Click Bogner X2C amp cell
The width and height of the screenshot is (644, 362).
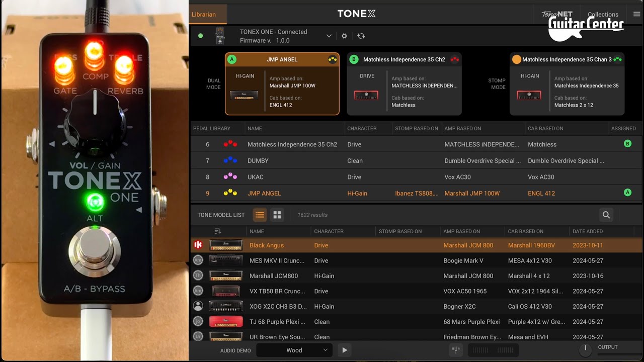(x=459, y=306)
